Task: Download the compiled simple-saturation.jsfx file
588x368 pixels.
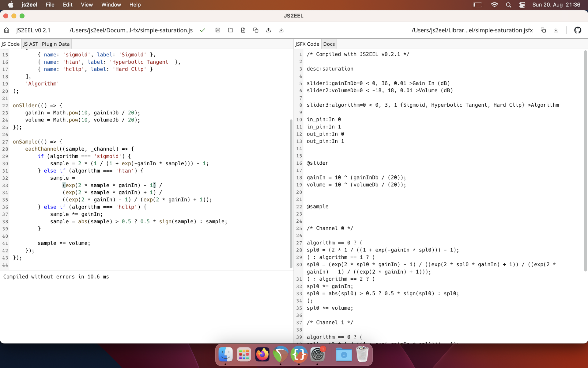Action: [x=556, y=30]
